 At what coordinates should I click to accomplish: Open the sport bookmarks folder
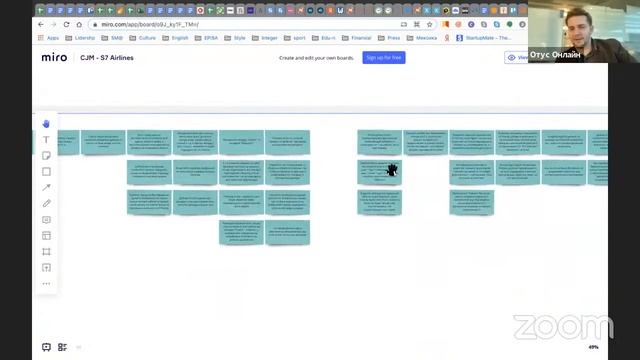pyautogui.click(x=295, y=38)
